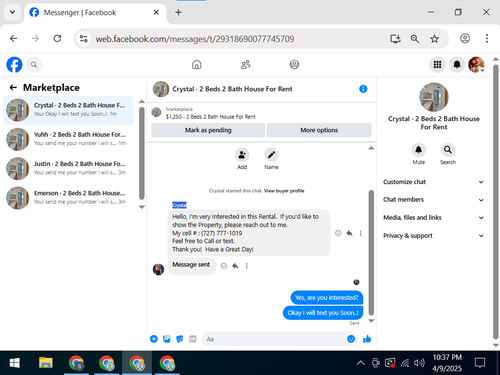Image resolution: width=500 pixels, height=375 pixels.
Task: Mute the conversation with bell icon
Action: [418, 150]
